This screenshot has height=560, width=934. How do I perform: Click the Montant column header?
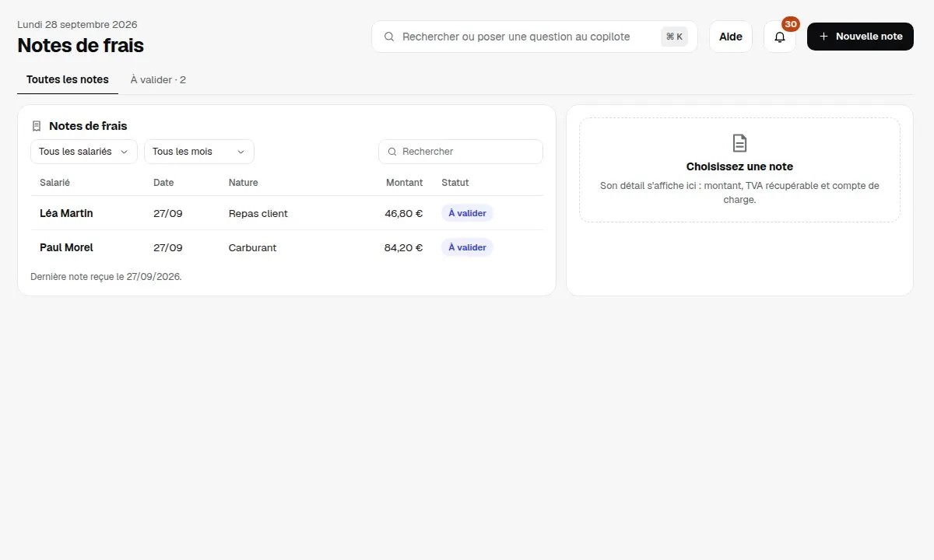405,183
